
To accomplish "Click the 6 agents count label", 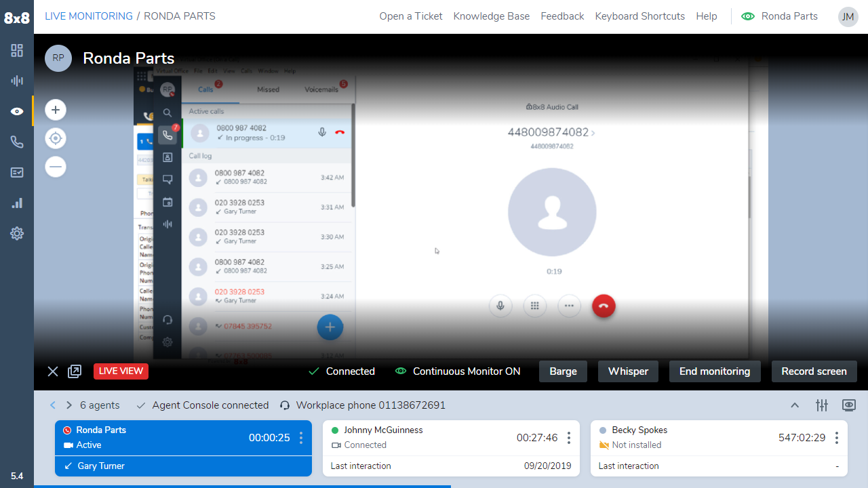I will click(100, 405).
